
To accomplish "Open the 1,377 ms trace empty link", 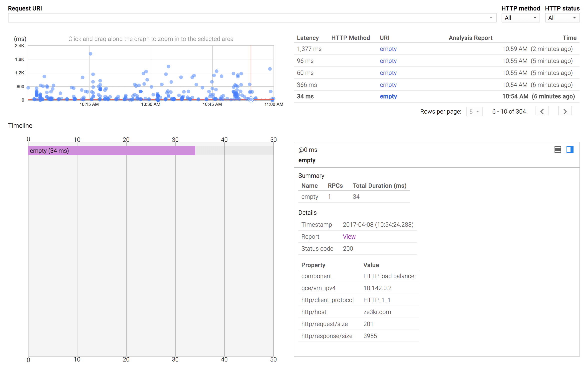I will (x=388, y=49).
